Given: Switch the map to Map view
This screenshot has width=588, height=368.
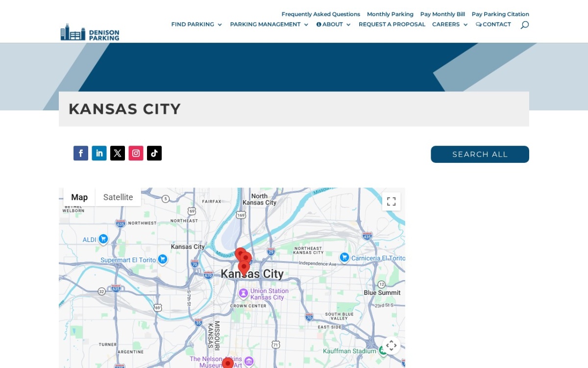Looking at the screenshot, I should [79, 197].
